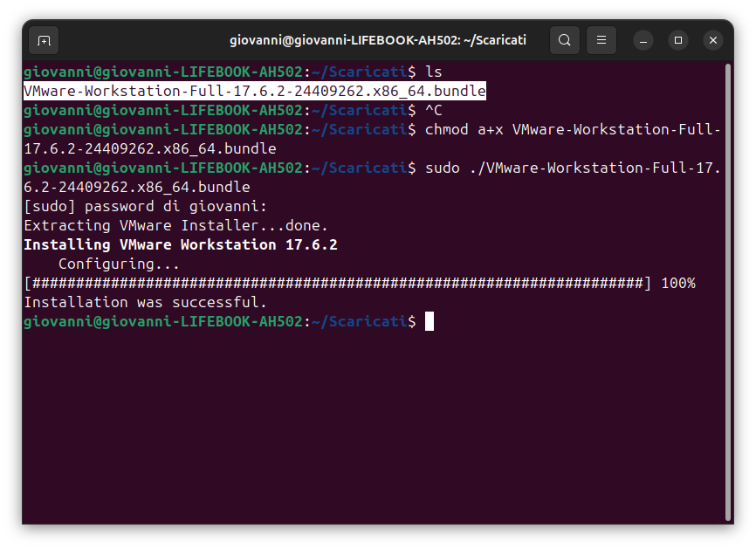Click the 'Configuring...' text
Screen dimensions: 756x549
[x=119, y=264]
